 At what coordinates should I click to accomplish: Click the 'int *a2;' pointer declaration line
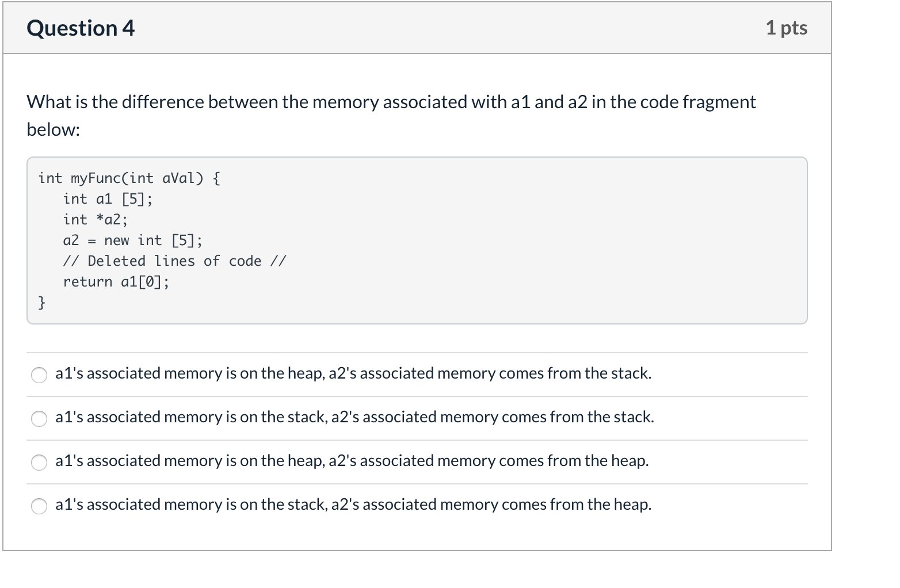[x=96, y=220]
